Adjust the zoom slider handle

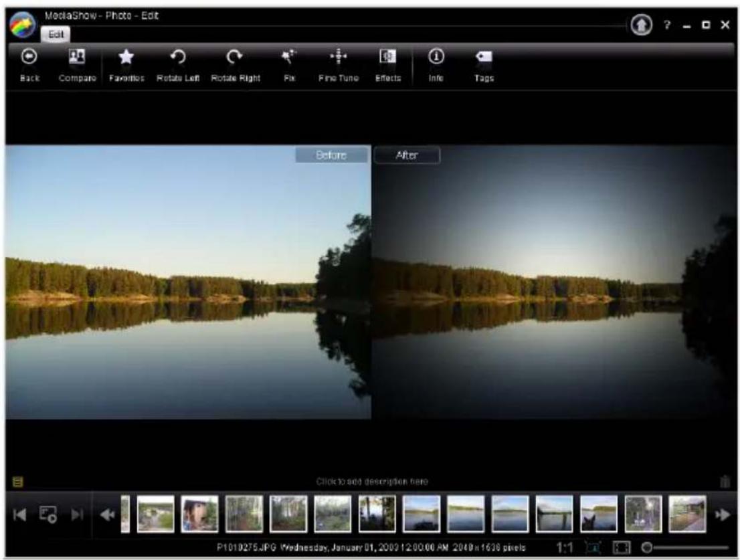tap(647, 548)
